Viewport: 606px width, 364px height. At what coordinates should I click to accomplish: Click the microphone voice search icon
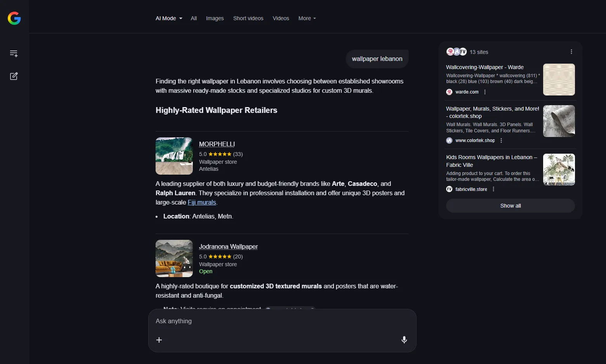click(x=404, y=340)
